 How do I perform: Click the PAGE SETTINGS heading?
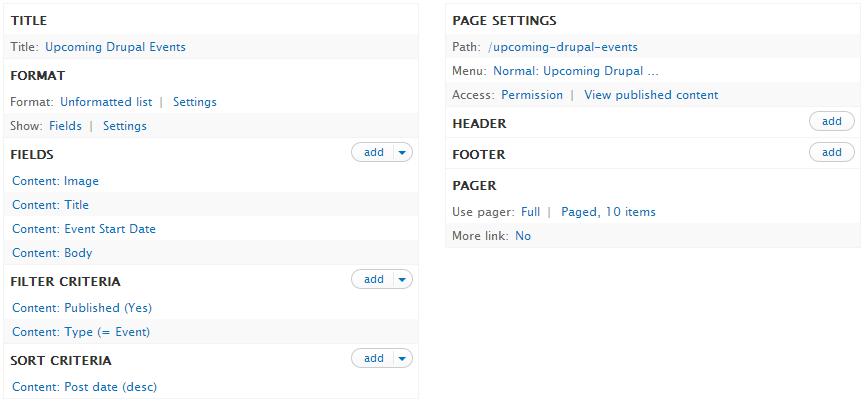[504, 21]
